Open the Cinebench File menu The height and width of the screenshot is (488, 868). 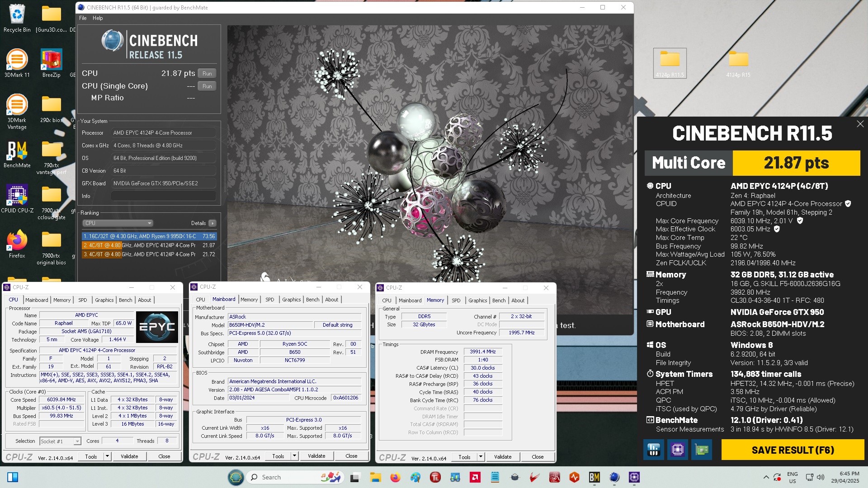coord(83,18)
